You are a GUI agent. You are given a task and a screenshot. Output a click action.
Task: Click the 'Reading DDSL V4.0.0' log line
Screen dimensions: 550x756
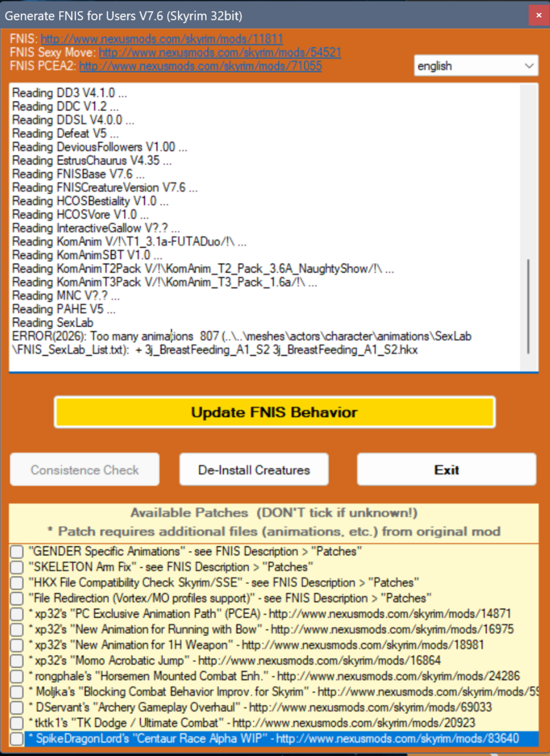(73, 120)
